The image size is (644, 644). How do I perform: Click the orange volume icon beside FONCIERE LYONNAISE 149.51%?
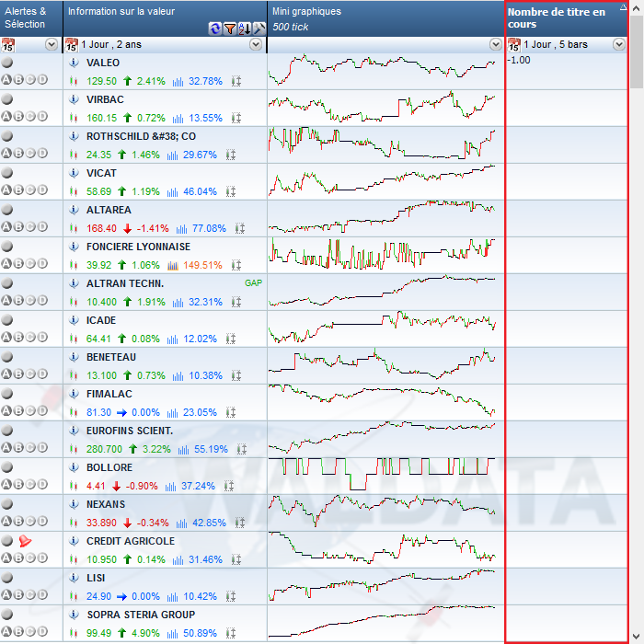point(173,265)
